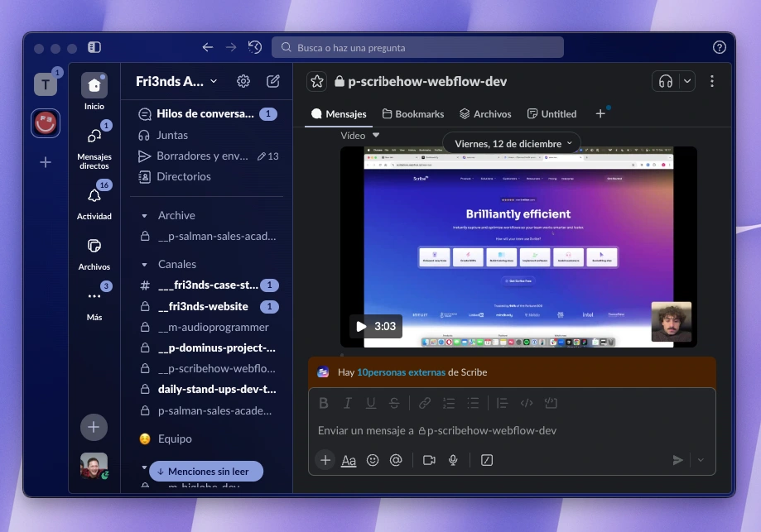This screenshot has width=761, height=532.
Task: Go back with the left arrow
Action: [x=208, y=47]
